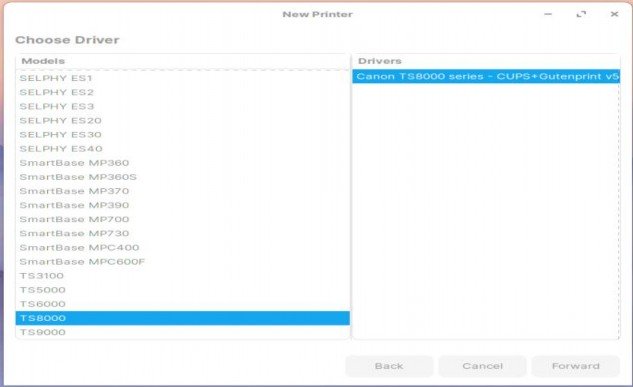Screen dimensions: 633x387
Task: Select SmartBase MP730 model
Action: 182,233
